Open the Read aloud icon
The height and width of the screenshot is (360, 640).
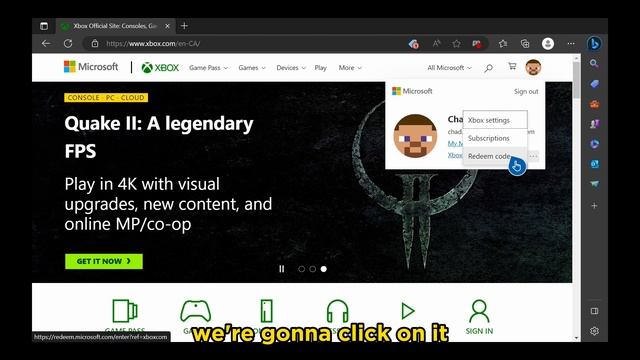[436, 43]
